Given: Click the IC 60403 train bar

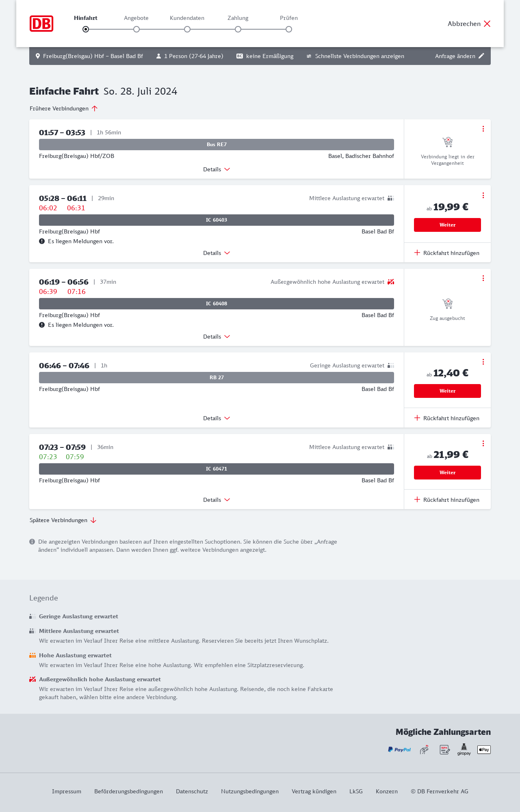Looking at the screenshot, I should [x=217, y=220].
